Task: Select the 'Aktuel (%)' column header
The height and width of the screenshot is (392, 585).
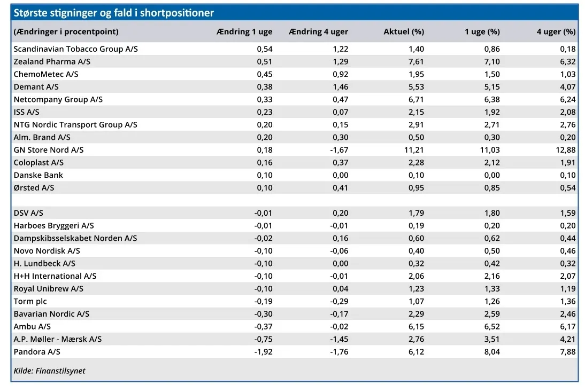Action: (x=404, y=32)
